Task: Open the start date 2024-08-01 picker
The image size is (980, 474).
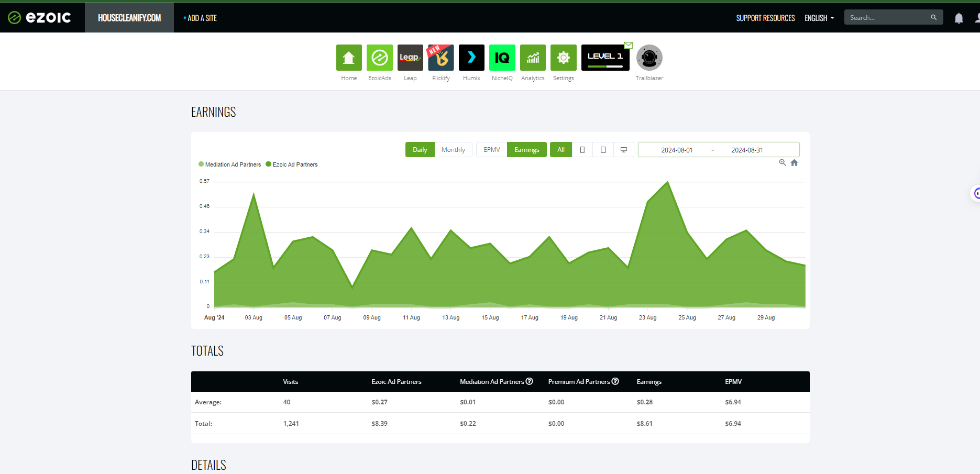Action: [677, 150]
